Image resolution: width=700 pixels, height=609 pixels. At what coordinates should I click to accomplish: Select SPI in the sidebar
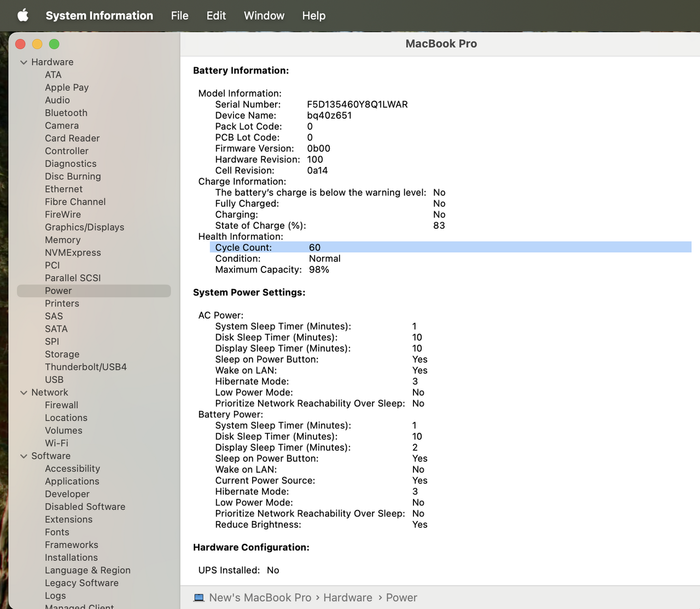[x=52, y=341]
